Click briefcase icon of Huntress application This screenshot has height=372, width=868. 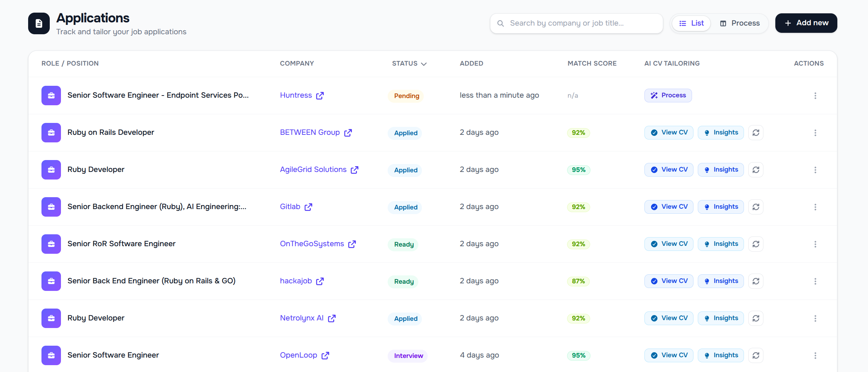pyautogui.click(x=51, y=96)
